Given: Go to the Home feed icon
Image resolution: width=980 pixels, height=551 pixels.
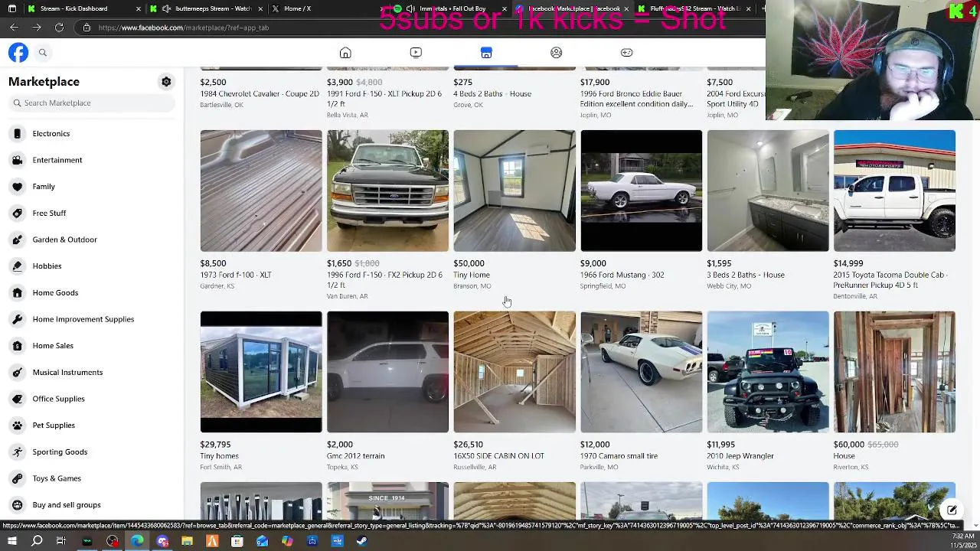Looking at the screenshot, I should (x=345, y=52).
